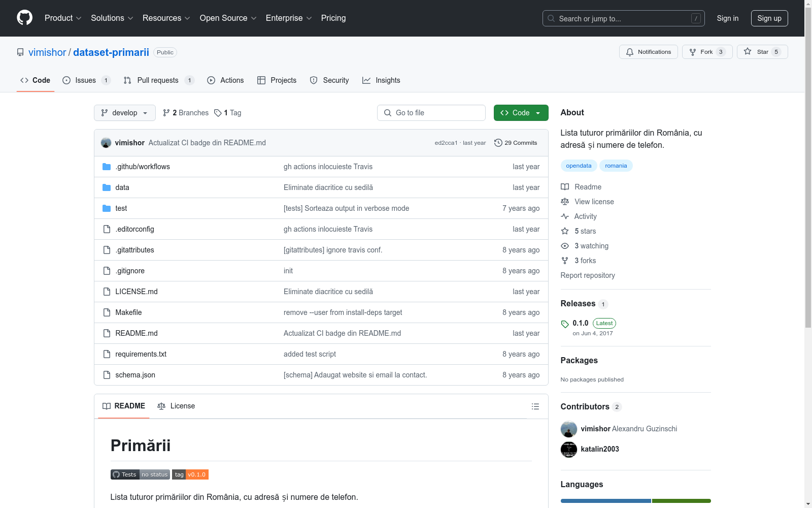Select the README tab
The image size is (812, 508).
point(124,406)
